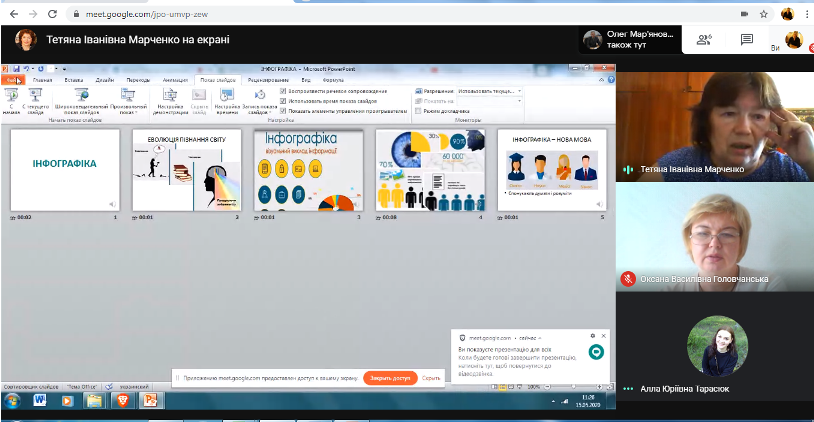Viewport: 814px width, 422px height.
Task: Open Произвольный показ dropdown
Action: [x=128, y=101]
